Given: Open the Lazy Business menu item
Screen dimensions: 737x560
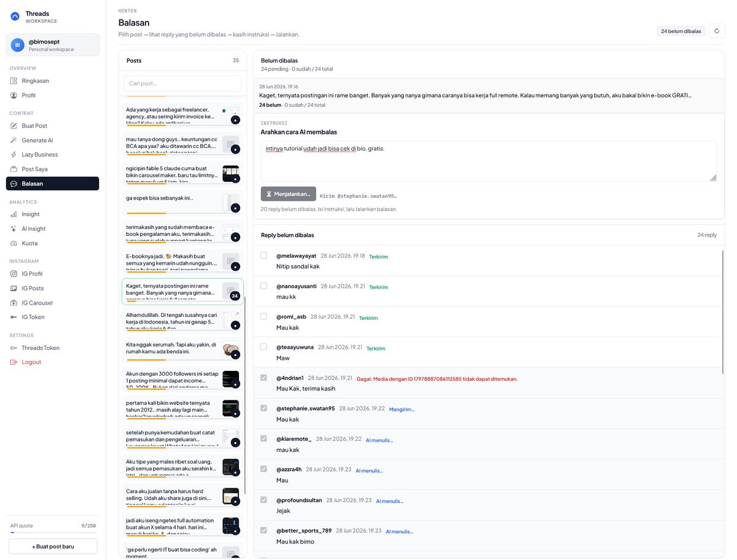Looking at the screenshot, I should pos(52,155).
